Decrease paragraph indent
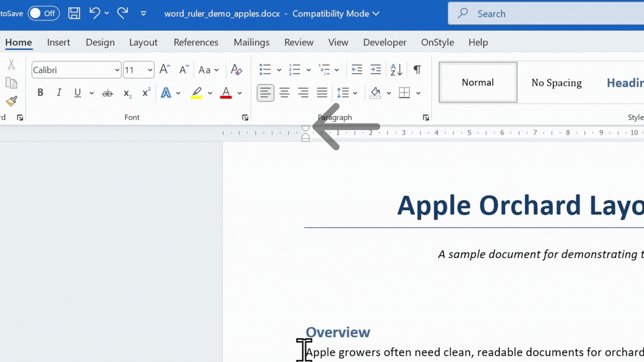Image resolution: width=644 pixels, height=362 pixels. pos(357,70)
